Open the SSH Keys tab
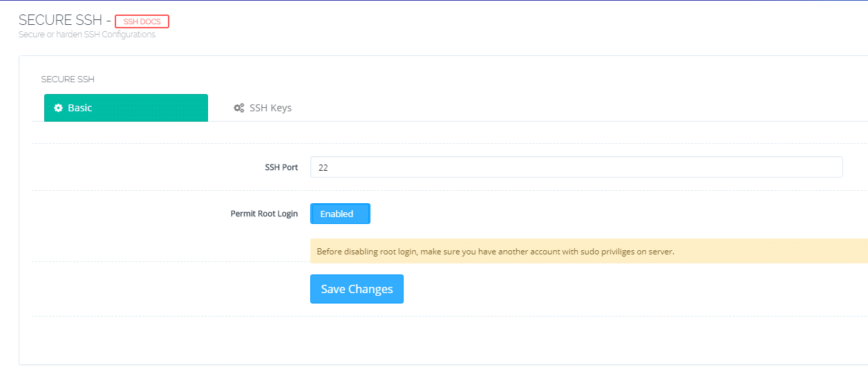Screen dimensions: 868x374 (263, 108)
